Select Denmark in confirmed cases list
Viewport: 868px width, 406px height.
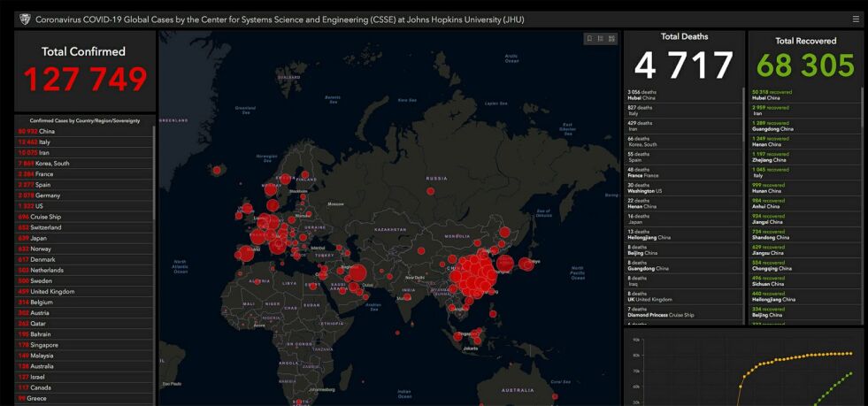tap(85, 259)
